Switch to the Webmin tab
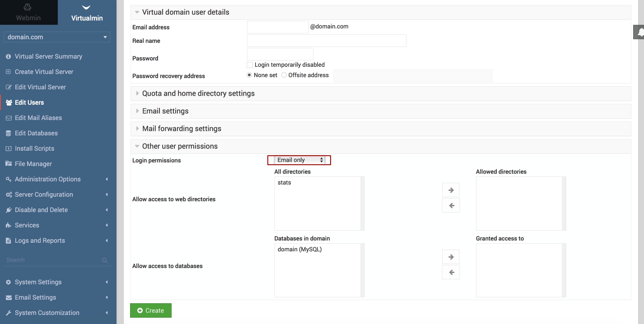Screen dimensions: 644x324 [28, 13]
